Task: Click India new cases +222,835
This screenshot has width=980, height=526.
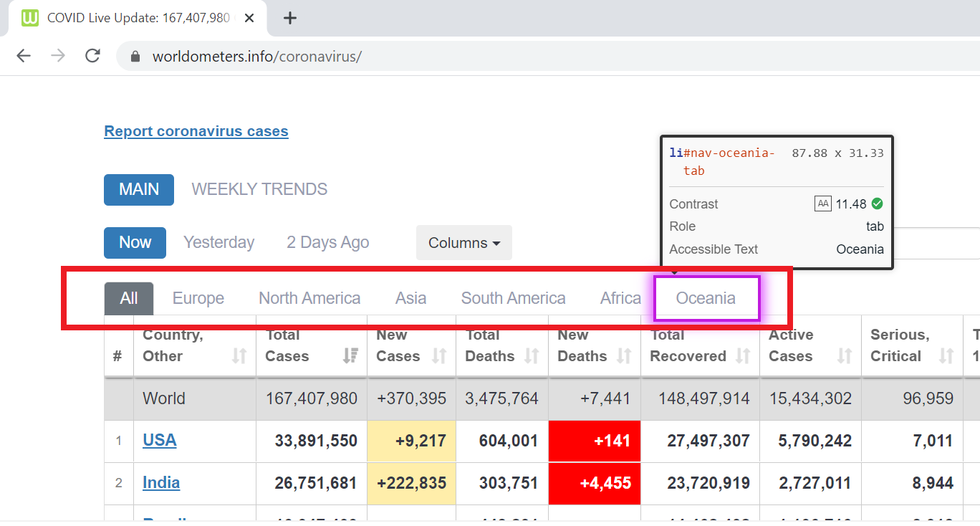Action: coord(412,483)
